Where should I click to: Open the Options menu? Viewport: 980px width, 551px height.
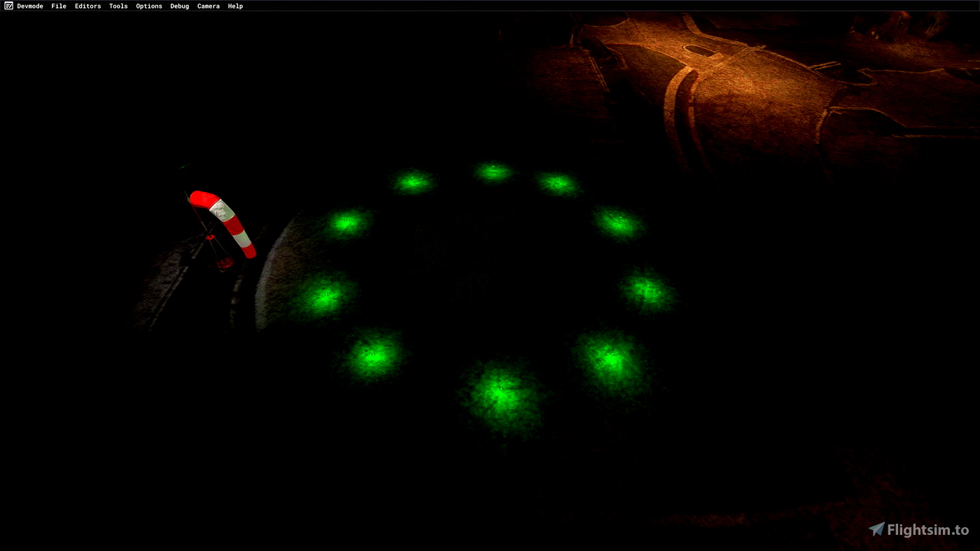pyautogui.click(x=149, y=6)
